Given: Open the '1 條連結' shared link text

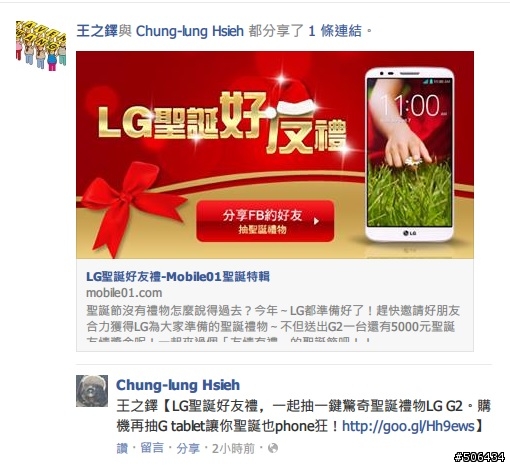Looking at the screenshot, I should [x=335, y=31].
